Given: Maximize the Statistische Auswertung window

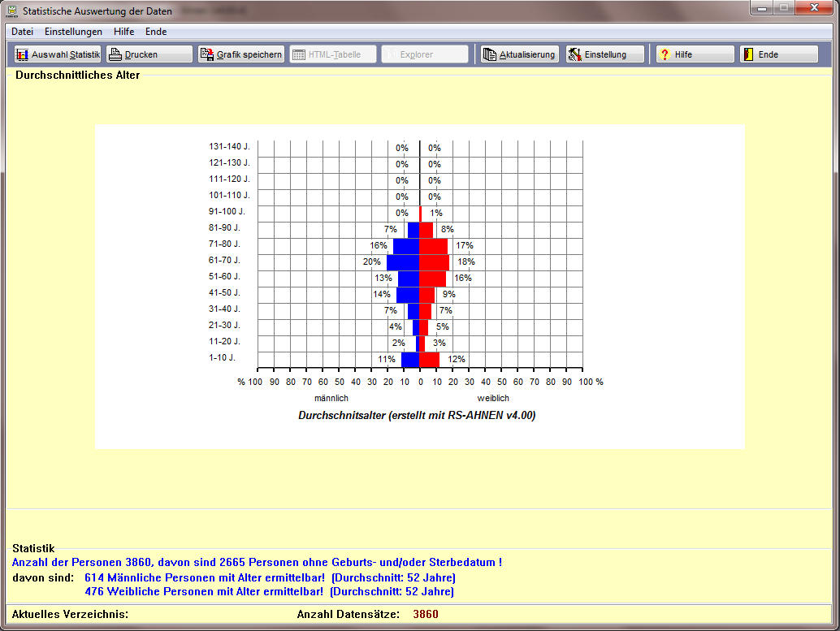Looking at the screenshot, I should pos(784,9).
